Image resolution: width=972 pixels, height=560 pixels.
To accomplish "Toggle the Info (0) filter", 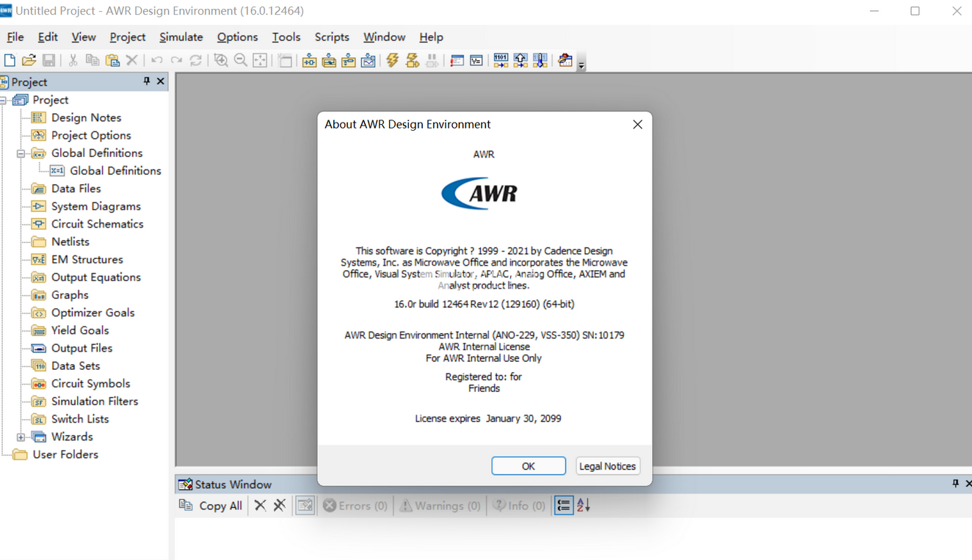I will [x=519, y=506].
